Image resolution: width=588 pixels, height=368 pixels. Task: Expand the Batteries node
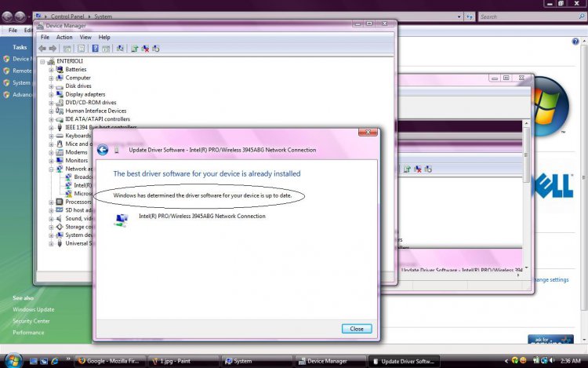click(51, 70)
